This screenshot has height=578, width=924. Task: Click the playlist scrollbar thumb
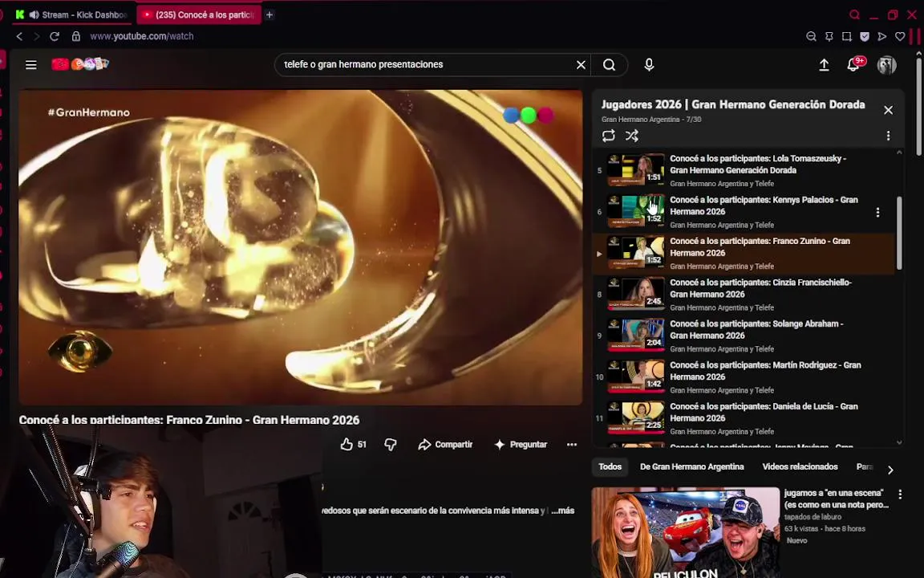(898, 233)
